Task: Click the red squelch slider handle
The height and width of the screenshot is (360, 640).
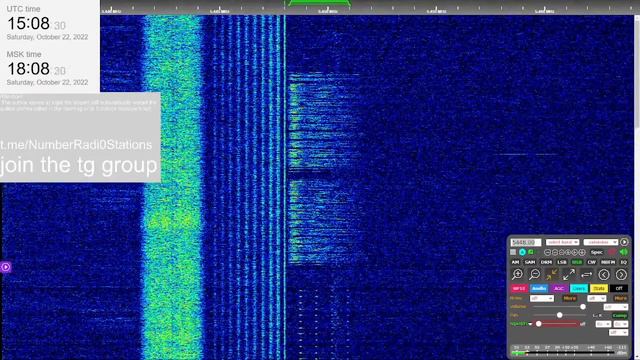Action: tap(538, 324)
